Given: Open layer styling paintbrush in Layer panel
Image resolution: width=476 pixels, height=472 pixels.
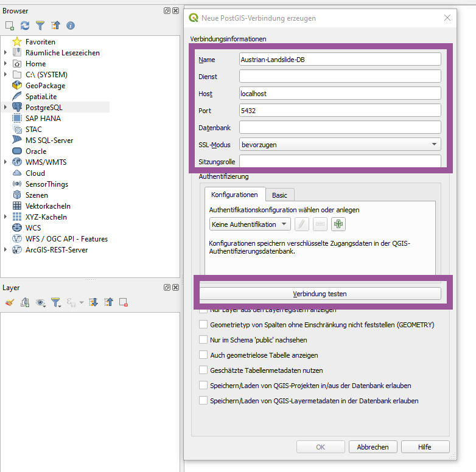Looking at the screenshot, I should [x=9, y=302].
